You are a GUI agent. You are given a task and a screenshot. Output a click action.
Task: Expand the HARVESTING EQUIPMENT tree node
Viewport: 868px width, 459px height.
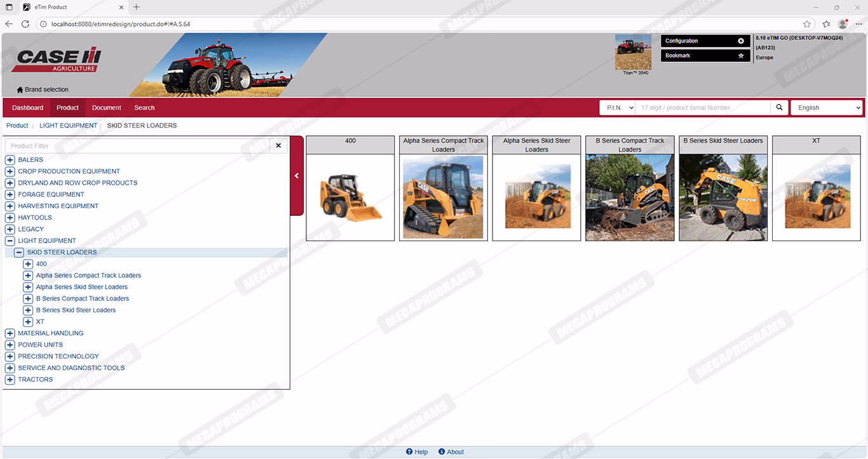[x=10, y=206]
